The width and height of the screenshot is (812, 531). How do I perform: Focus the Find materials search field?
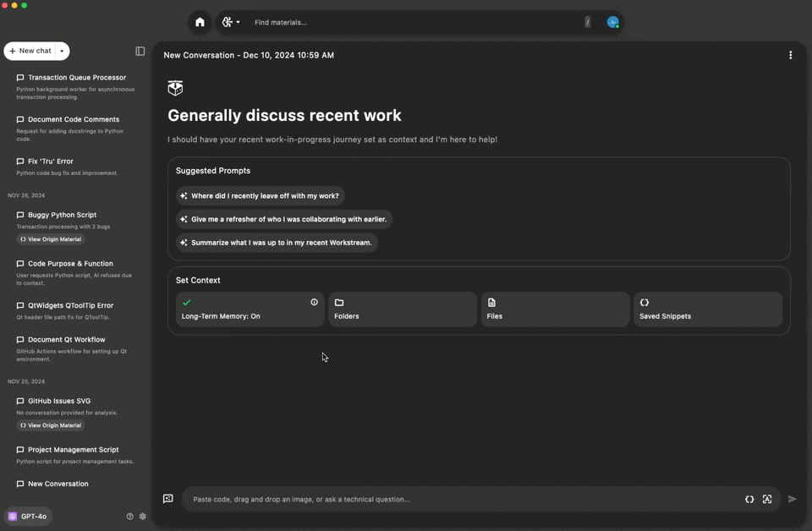point(414,22)
